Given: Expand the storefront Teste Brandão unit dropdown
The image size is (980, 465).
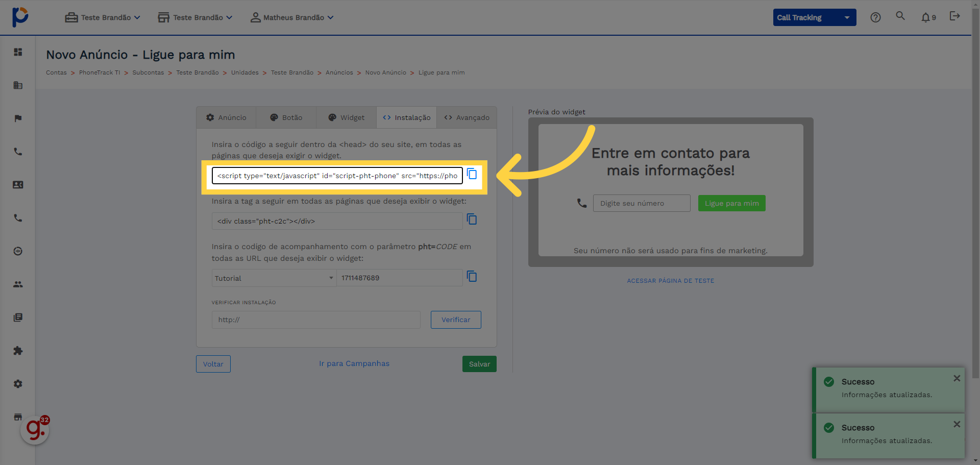Looking at the screenshot, I should pyautogui.click(x=195, y=17).
